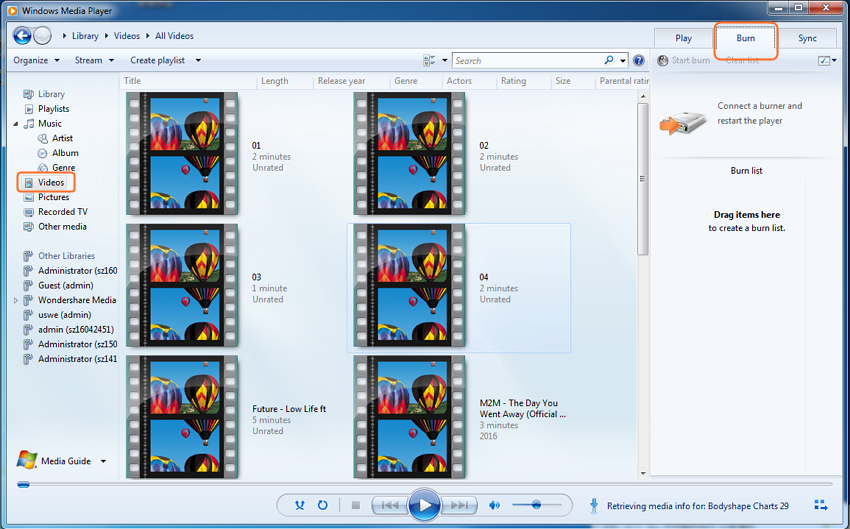The width and height of the screenshot is (850, 529).
Task: Open the Play tab
Action: (683, 38)
